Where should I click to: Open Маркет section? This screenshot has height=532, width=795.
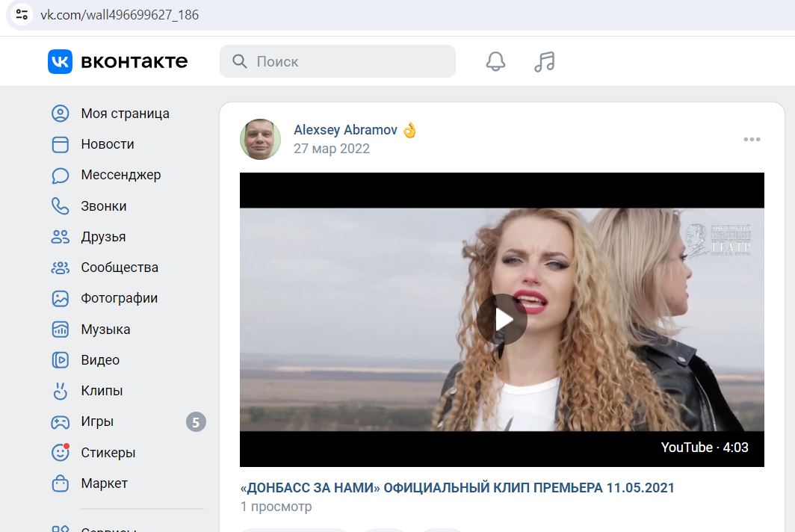coord(105,483)
